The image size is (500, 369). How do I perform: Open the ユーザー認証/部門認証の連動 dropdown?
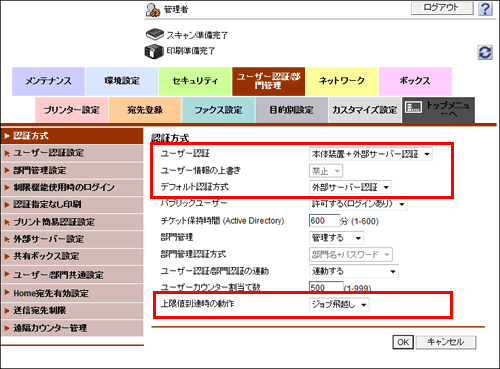(x=354, y=271)
